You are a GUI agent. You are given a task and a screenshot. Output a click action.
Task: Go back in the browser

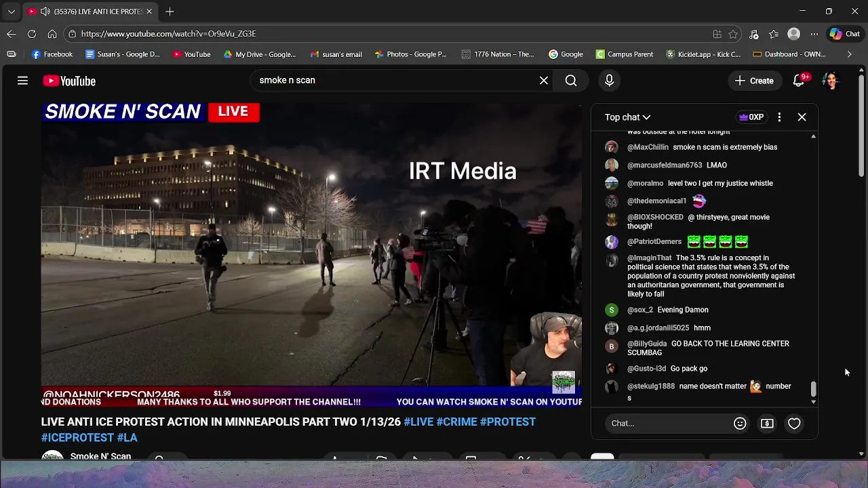12,34
